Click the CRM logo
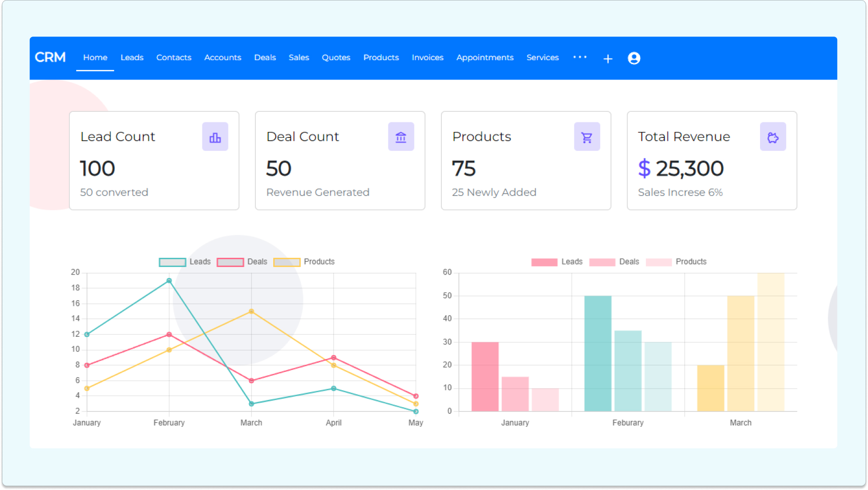This screenshot has height=490, width=868. [50, 57]
